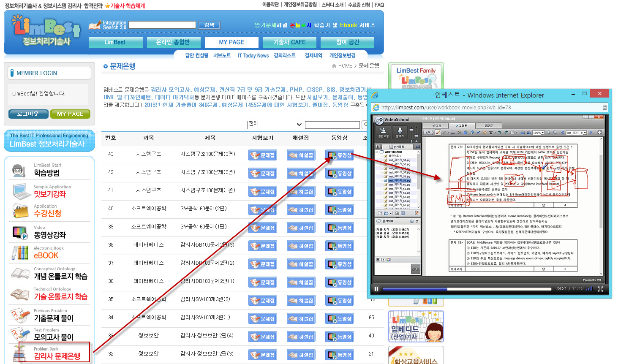Switch to the 그림판 tab
This screenshot has height=364, width=618.
tap(462, 125)
